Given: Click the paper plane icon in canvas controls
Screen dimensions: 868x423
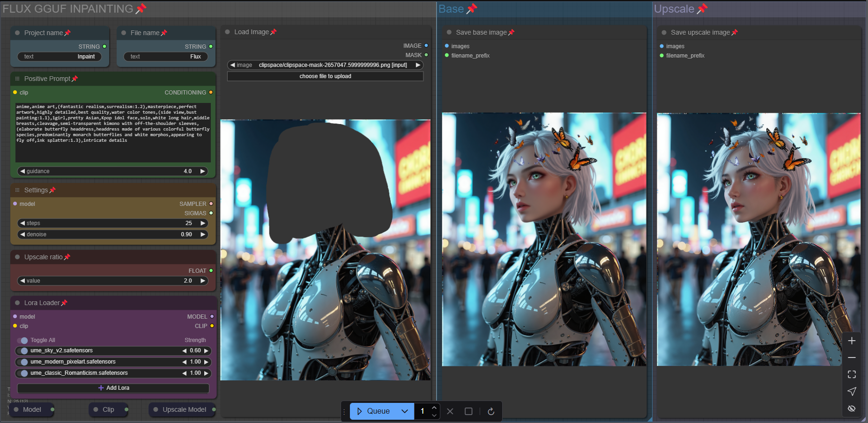Looking at the screenshot, I should pos(852,391).
